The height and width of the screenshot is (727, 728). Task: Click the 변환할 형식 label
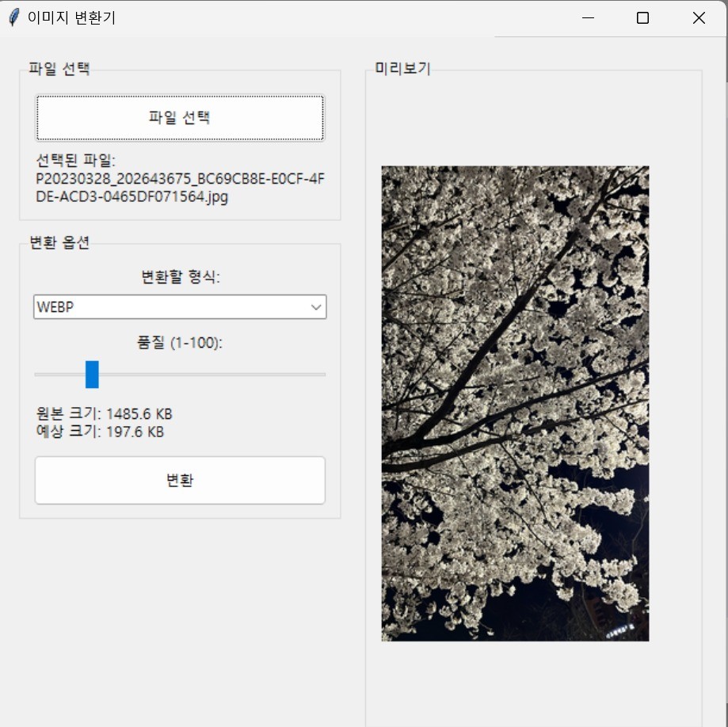pyautogui.click(x=180, y=277)
